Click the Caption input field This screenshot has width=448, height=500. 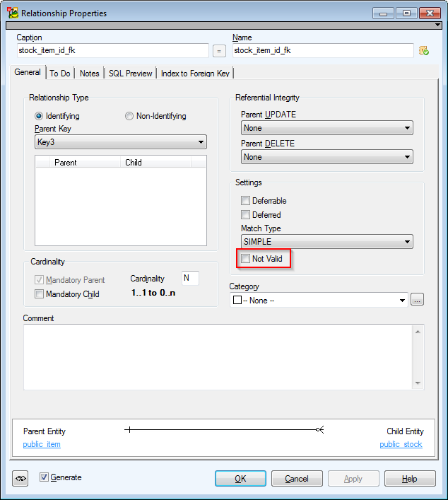point(113,50)
